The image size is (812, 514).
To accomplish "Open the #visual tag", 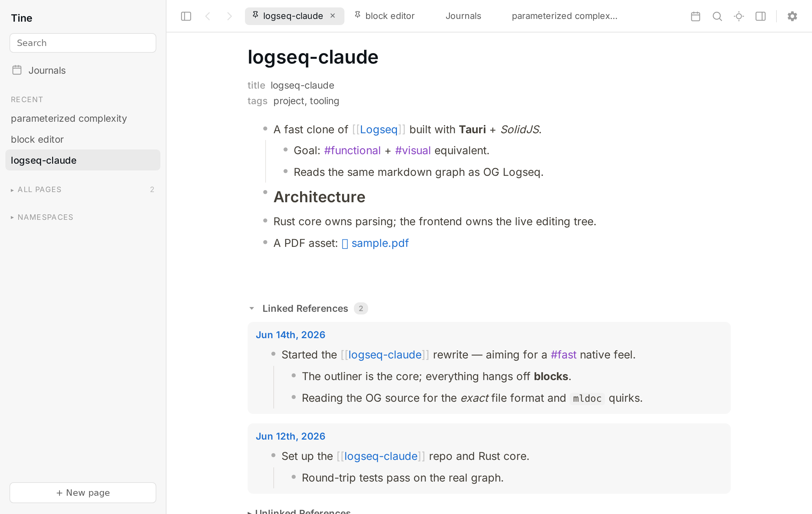I will click(413, 150).
